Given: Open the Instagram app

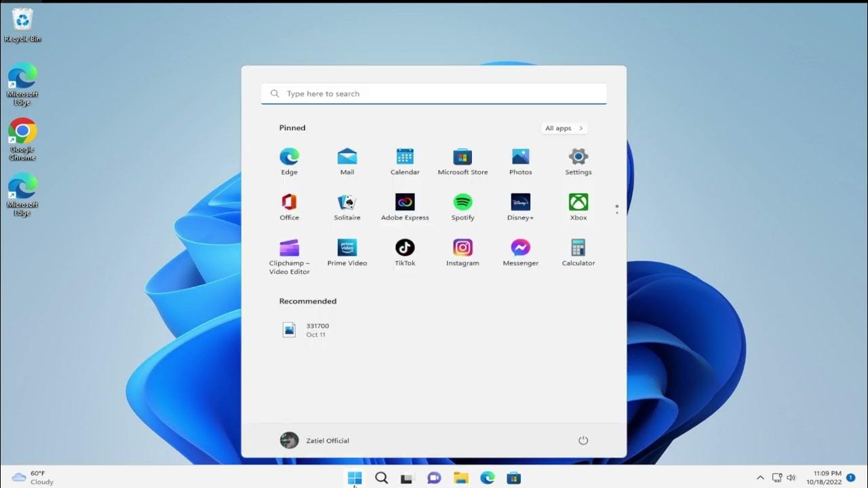Looking at the screenshot, I should (462, 253).
